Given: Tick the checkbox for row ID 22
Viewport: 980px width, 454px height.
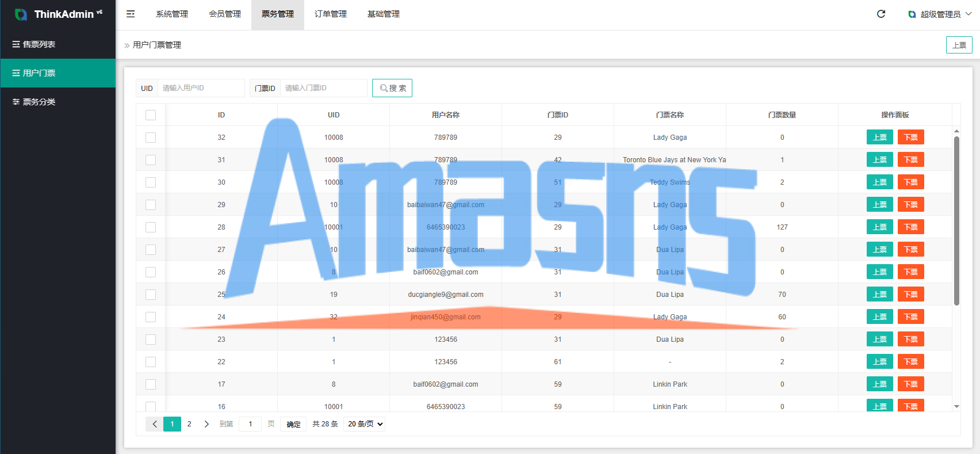Looking at the screenshot, I should 151,362.
